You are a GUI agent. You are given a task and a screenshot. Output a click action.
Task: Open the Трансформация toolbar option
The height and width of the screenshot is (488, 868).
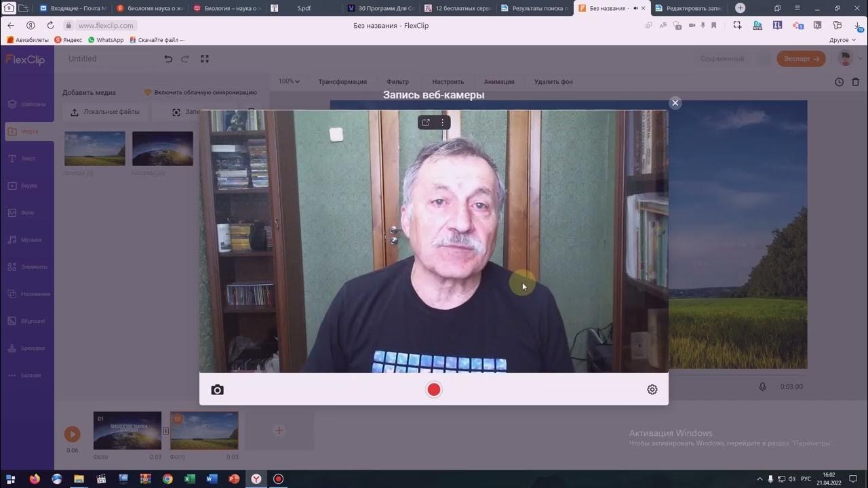point(342,82)
